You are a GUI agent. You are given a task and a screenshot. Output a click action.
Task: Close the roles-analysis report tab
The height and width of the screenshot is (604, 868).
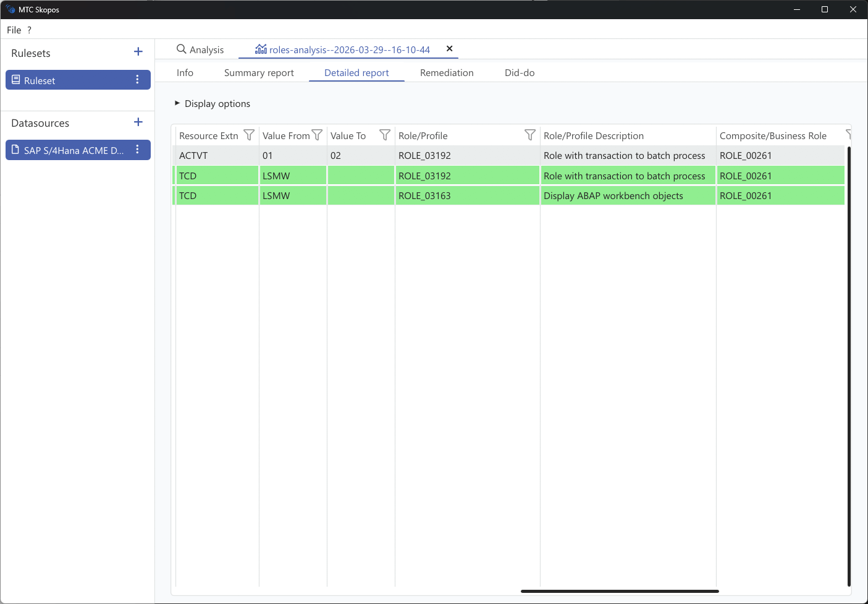pyautogui.click(x=449, y=49)
